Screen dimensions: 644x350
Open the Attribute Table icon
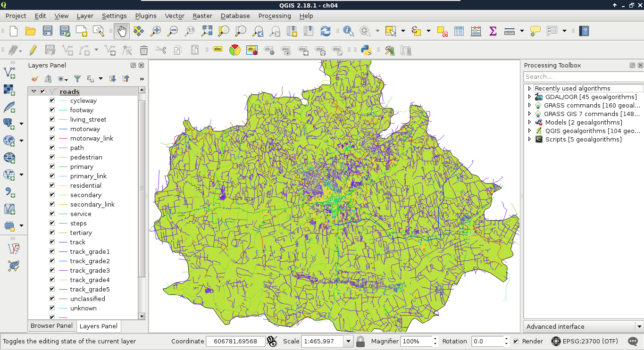click(459, 31)
